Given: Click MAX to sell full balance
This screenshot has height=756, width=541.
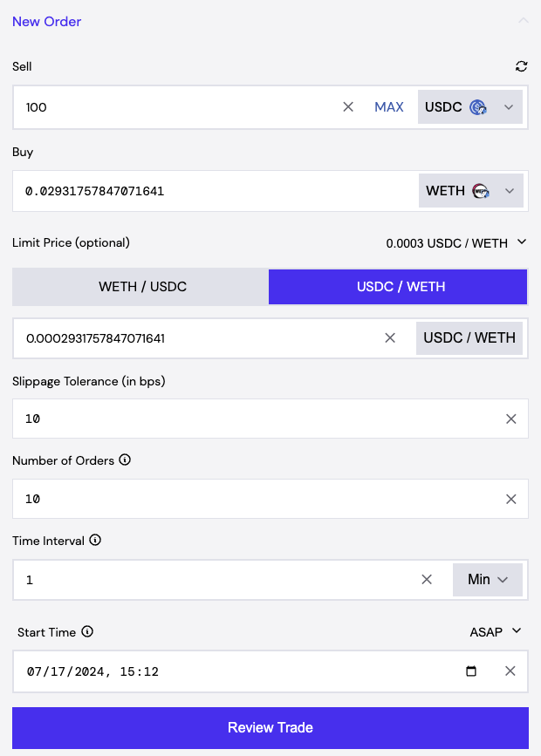Looking at the screenshot, I should tap(389, 107).
